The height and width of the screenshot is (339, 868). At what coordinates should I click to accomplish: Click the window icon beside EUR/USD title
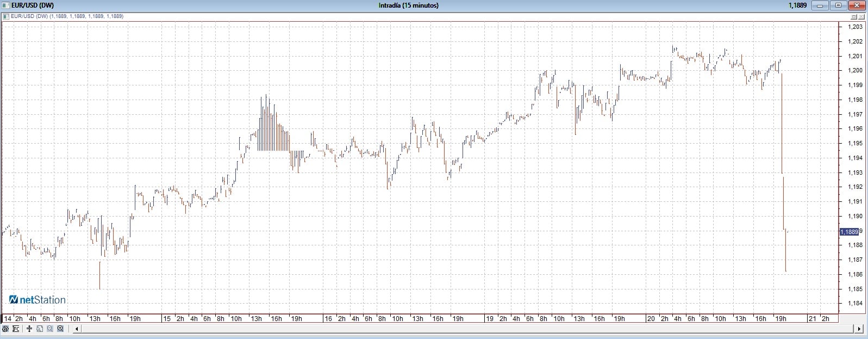click(x=5, y=5)
